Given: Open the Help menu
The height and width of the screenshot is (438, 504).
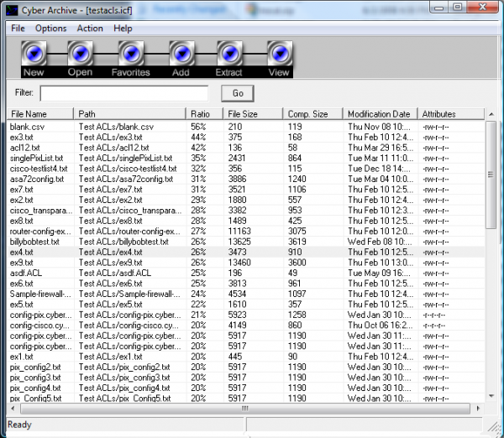Looking at the screenshot, I should point(123,29).
